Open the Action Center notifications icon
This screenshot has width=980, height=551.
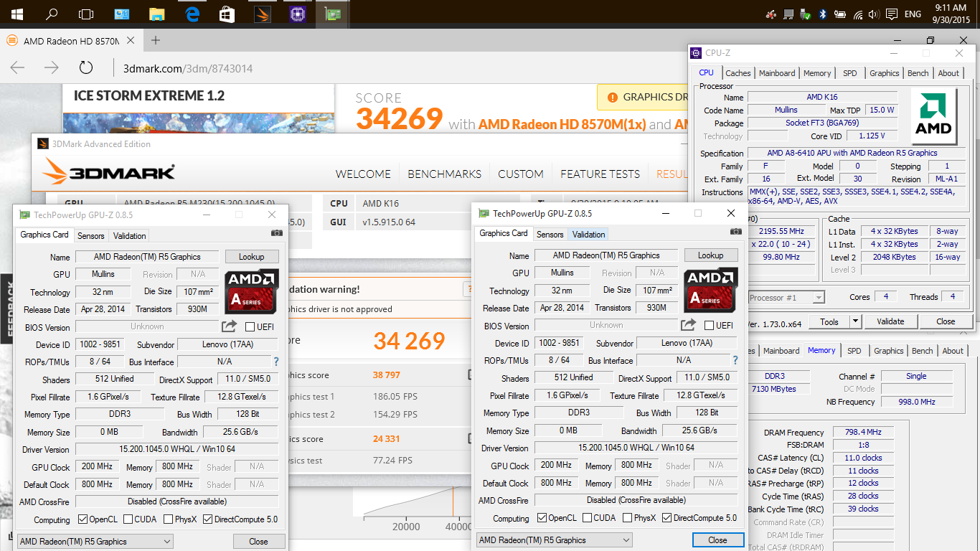(892, 14)
